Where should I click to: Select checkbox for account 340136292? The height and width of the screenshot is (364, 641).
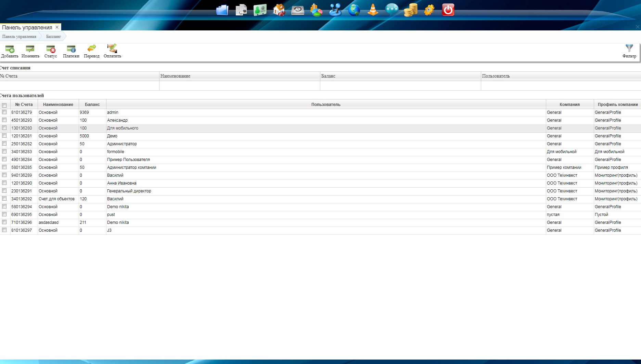coord(4,199)
